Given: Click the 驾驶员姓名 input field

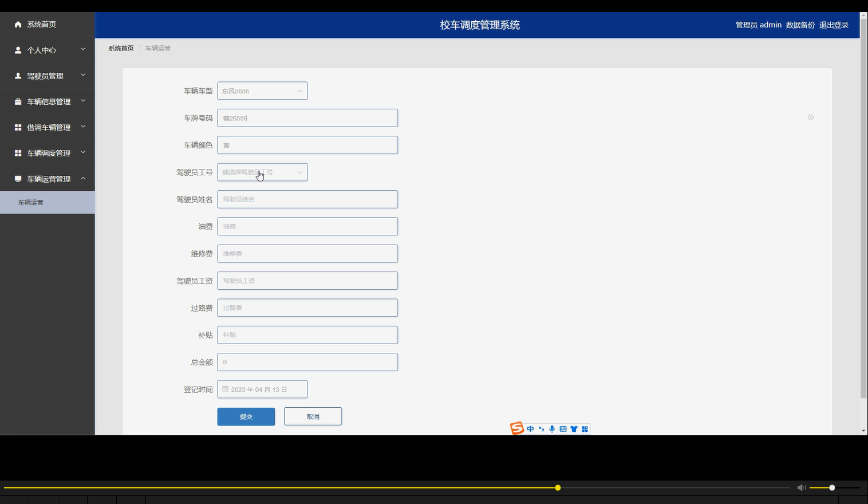Looking at the screenshot, I should (x=307, y=199).
